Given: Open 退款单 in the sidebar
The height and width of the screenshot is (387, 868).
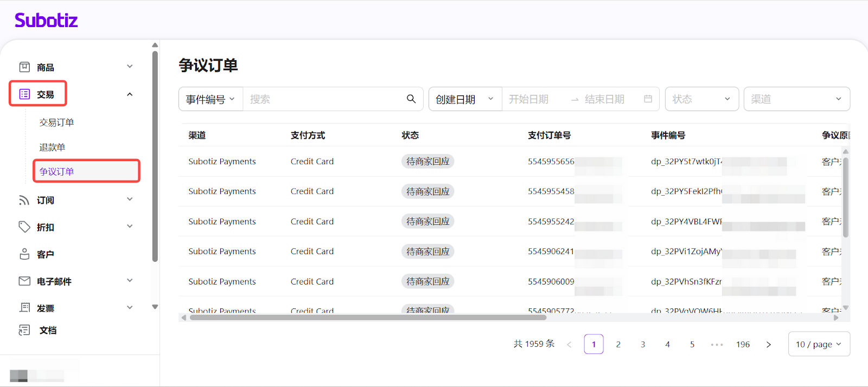Looking at the screenshot, I should coord(52,147).
